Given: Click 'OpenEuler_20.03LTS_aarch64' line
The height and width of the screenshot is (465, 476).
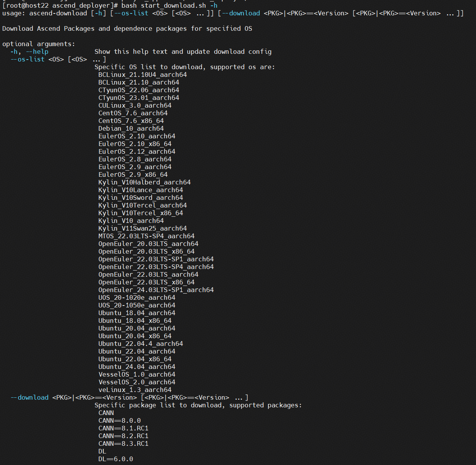Looking at the screenshot, I should pyautogui.click(x=148, y=244).
